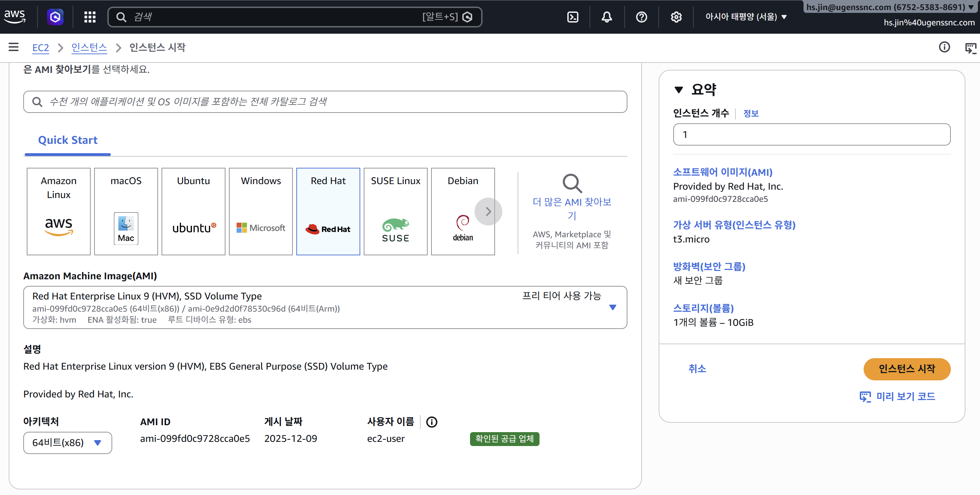
Task: Click the Amazon Q assistant icon
Action: (55, 17)
